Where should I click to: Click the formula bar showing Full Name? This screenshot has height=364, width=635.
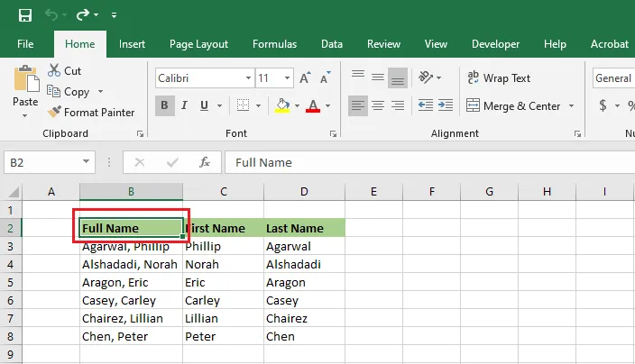pyautogui.click(x=429, y=162)
